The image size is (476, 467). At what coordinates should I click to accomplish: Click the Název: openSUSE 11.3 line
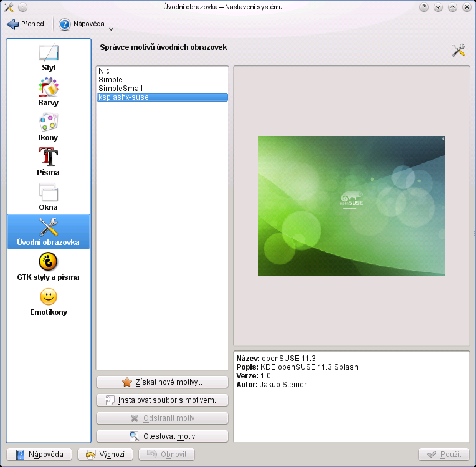pos(276,359)
